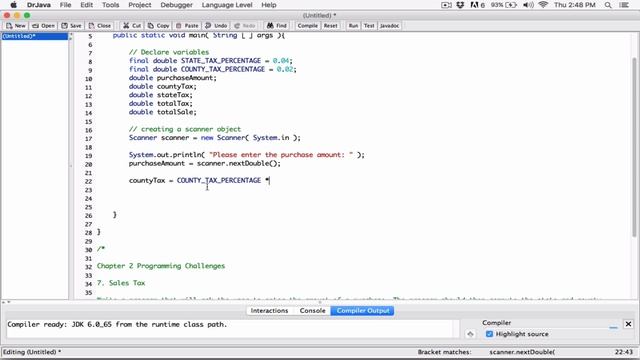Undo the last edit with the Undo button

[216, 26]
